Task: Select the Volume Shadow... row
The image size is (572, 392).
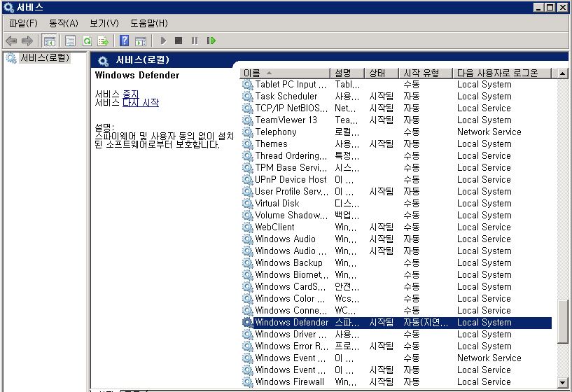Action: [396, 215]
